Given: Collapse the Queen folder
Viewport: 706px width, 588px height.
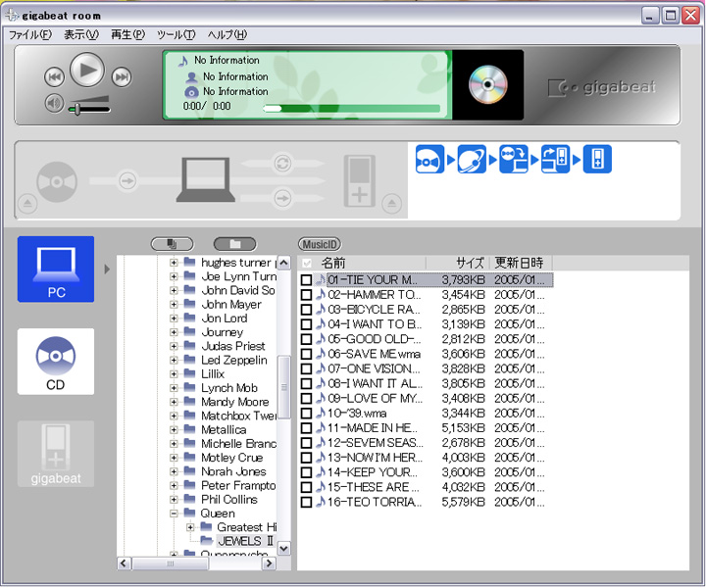Looking at the screenshot, I should click(175, 514).
